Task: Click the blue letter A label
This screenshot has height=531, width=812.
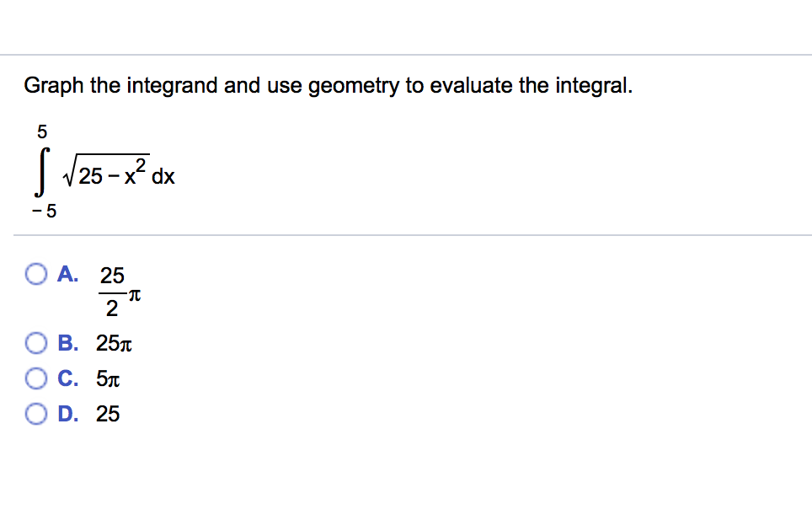Action: click(67, 273)
